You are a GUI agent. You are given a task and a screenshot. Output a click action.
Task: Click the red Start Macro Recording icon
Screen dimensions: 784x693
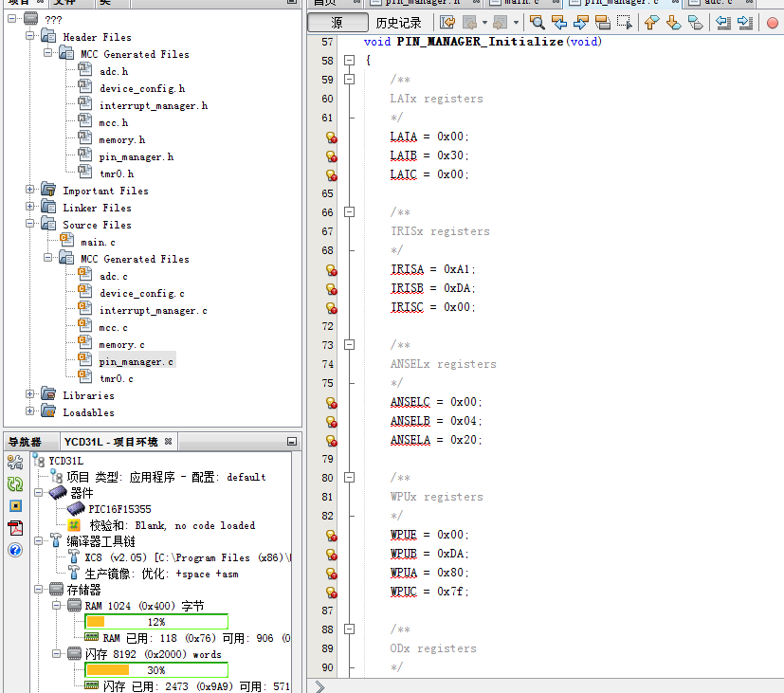click(x=772, y=23)
